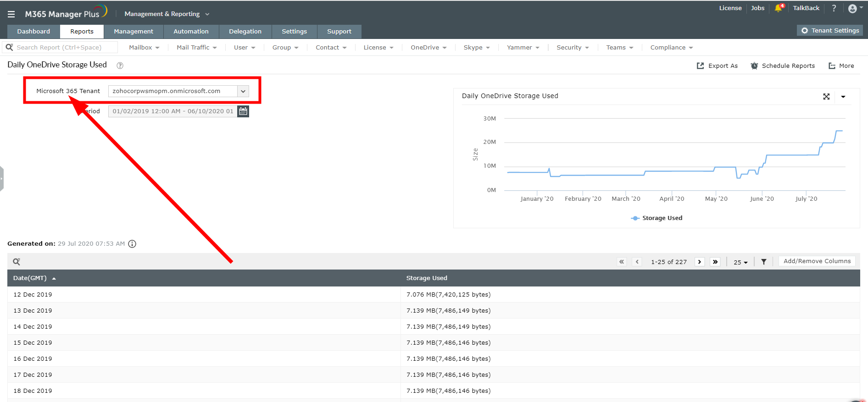Expand the Security reports menu
The height and width of the screenshot is (402, 868).
[573, 48]
